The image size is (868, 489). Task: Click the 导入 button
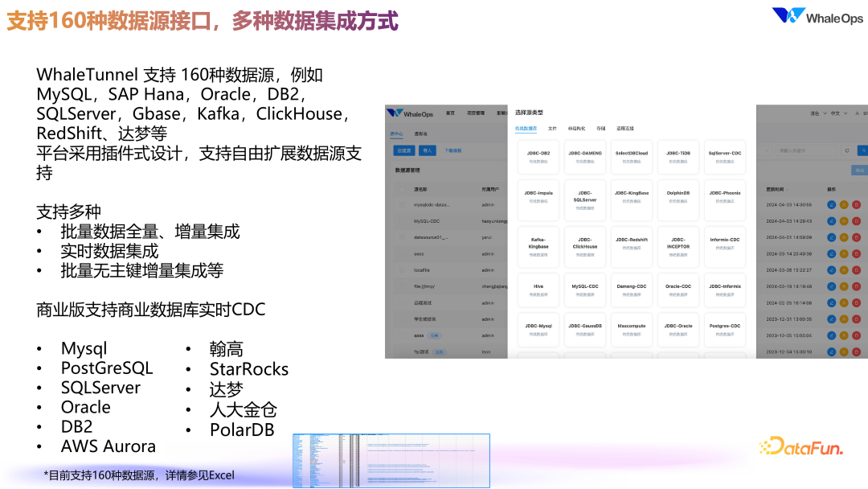(428, 150)
